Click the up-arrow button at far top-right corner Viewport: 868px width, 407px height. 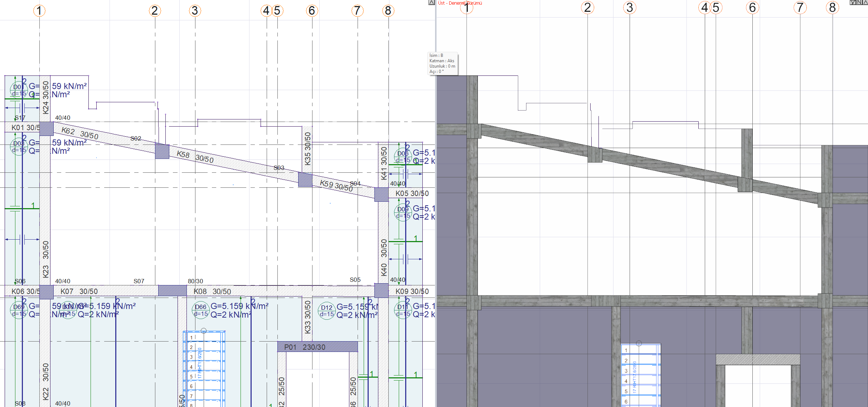point(865,3)
